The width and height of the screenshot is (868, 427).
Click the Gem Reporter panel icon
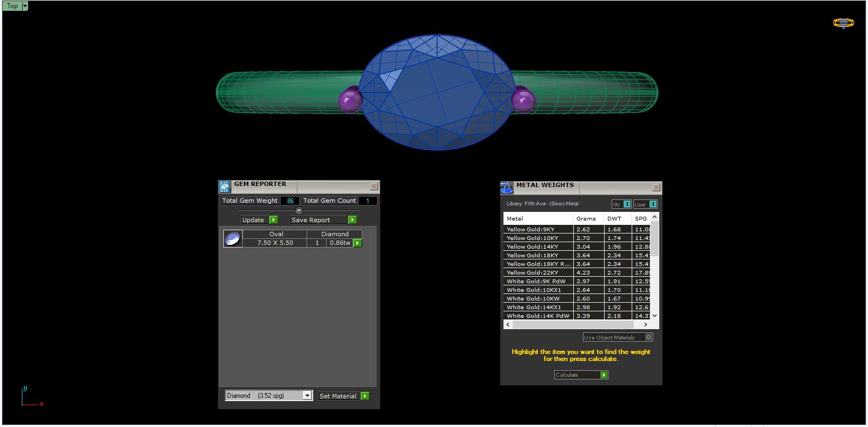click(224, 187)
